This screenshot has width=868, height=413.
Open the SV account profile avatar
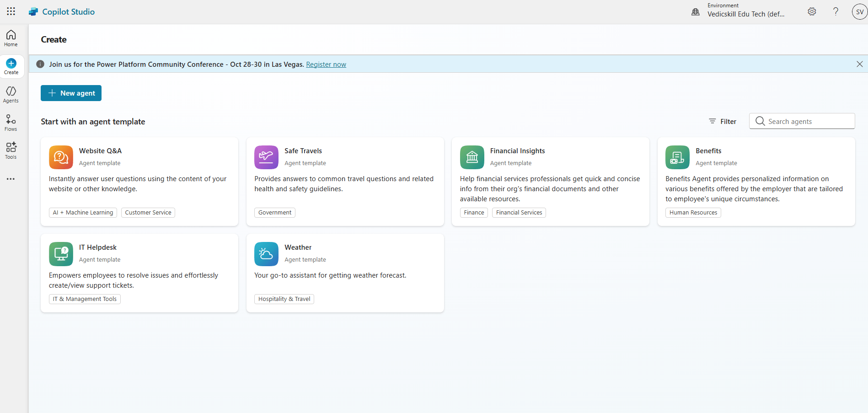tap(859, 12)
